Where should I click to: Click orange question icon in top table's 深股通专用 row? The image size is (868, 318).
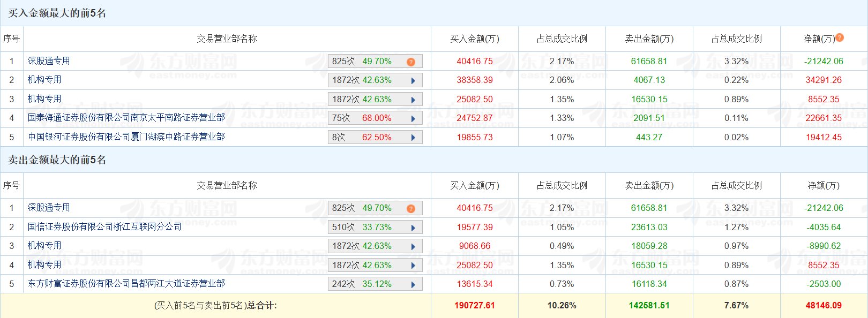click(411, 62)
